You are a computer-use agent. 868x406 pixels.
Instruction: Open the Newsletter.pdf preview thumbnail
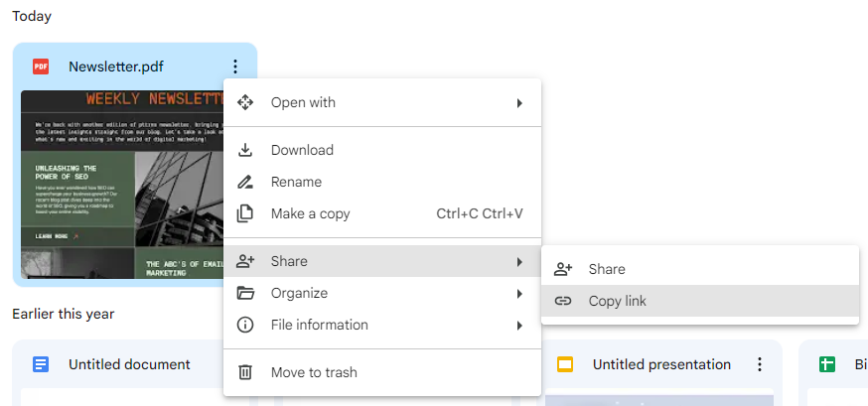click(122, 185)
